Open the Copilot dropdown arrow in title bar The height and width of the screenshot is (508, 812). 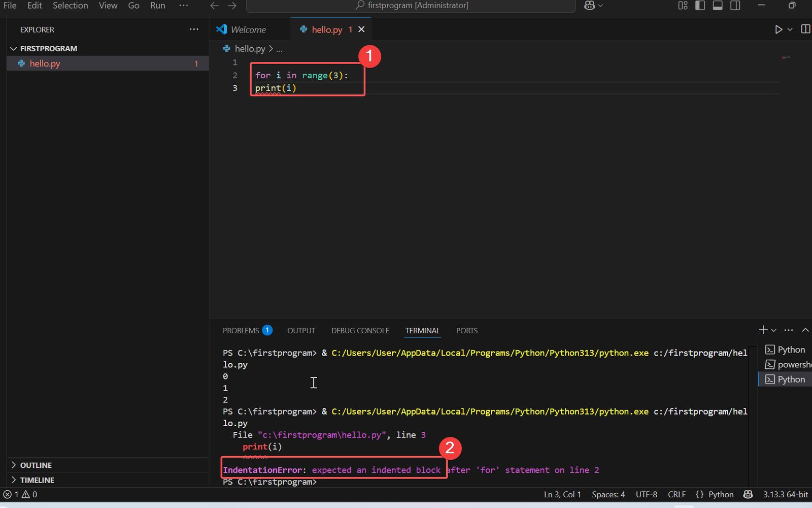point(600,6)
